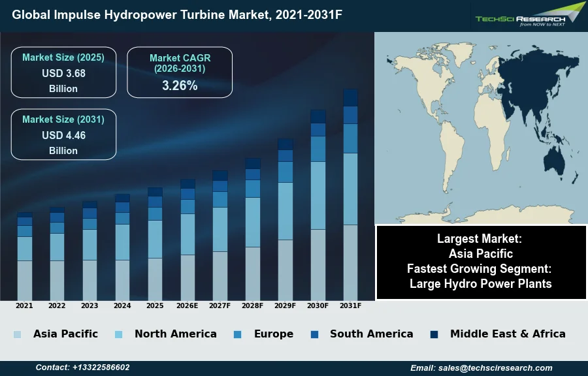Click the 2030F x-axis year label
Viewport: 588px width, 376px height.
[x=318, y=305]
